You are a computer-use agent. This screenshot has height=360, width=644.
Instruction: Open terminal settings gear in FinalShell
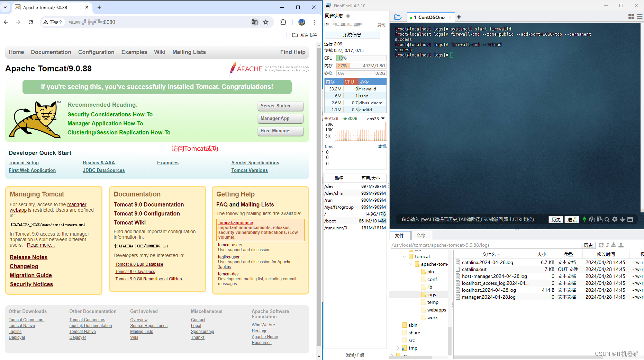(x=615, y=219)
